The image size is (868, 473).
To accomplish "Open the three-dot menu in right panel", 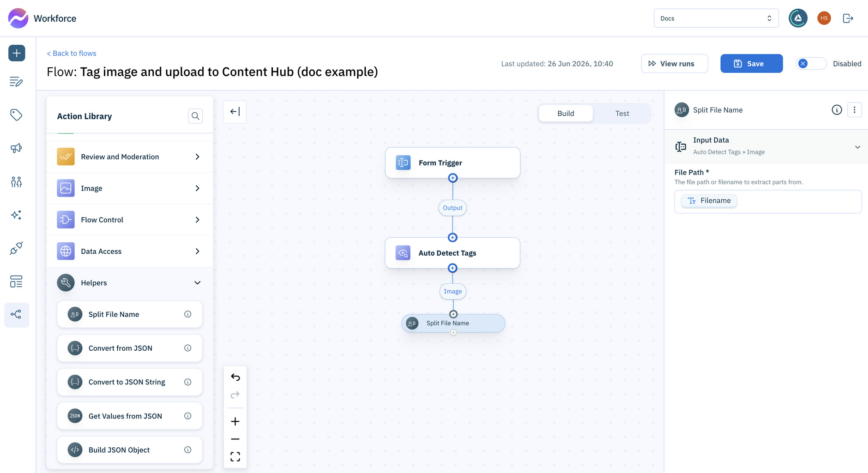I will (x=855, y=110).
